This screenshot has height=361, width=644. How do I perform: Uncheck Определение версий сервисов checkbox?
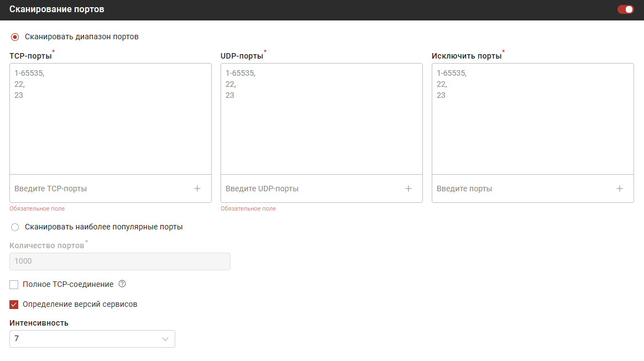[14, 305]
